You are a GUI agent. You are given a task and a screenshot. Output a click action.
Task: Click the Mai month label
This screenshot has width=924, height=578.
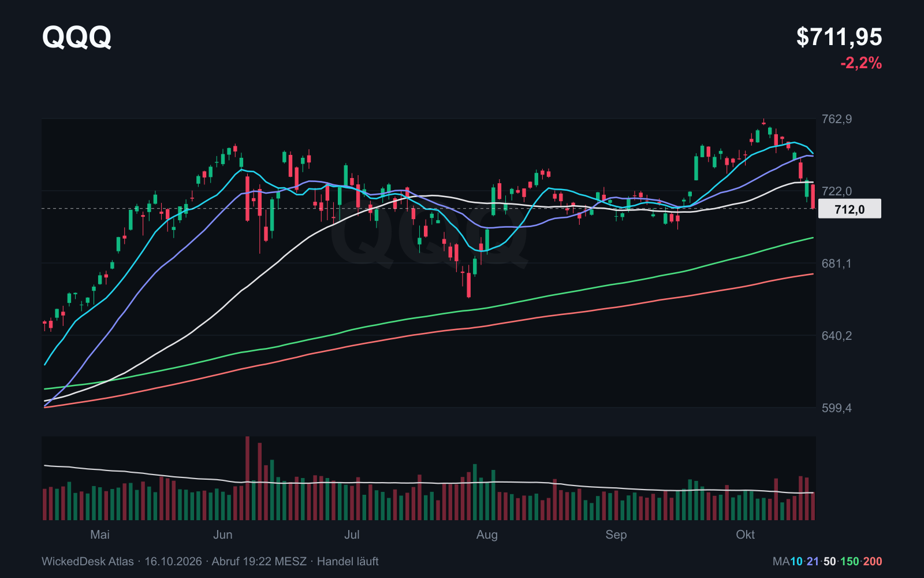point(100,535)
